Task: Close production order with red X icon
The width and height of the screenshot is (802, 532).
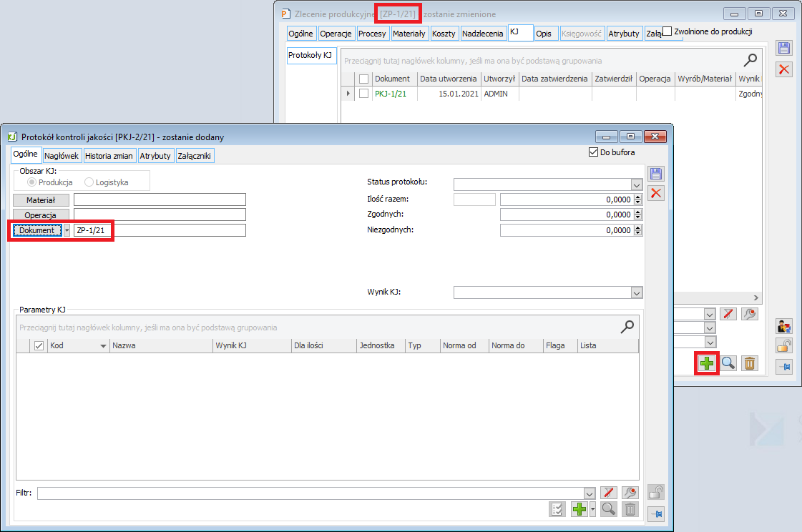Action: pos(783,69)
